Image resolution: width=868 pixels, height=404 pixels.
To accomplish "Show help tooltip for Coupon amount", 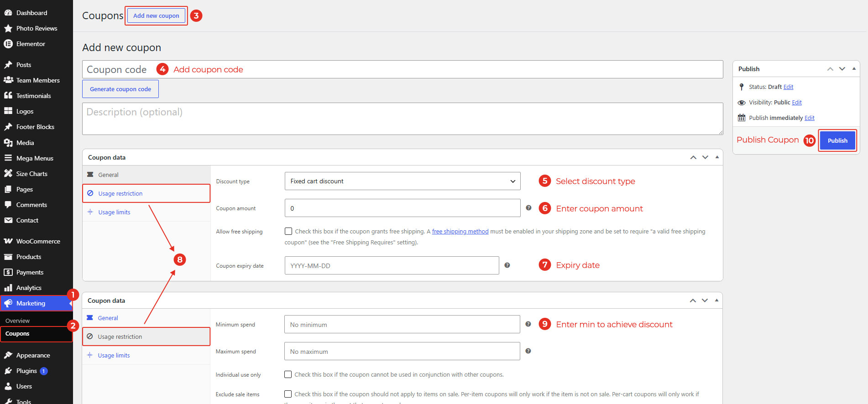I will pos(528,208).
